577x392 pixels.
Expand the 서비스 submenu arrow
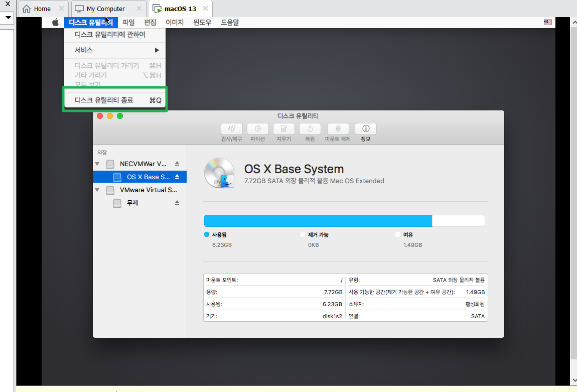(x=157, y=50)
